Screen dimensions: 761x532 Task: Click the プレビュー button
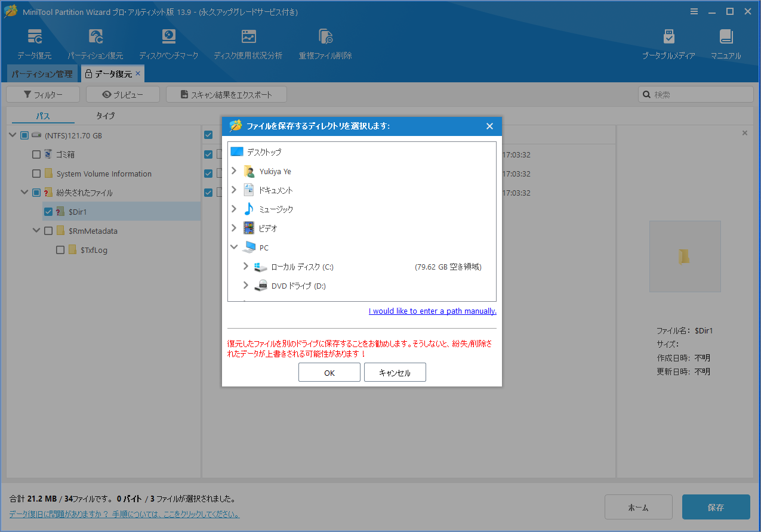122,94
